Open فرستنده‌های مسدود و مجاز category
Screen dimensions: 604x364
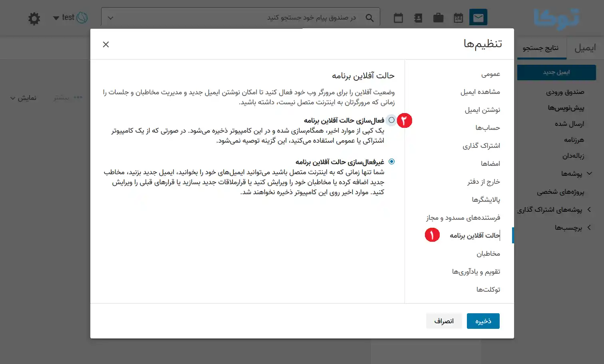click(463, 218)
